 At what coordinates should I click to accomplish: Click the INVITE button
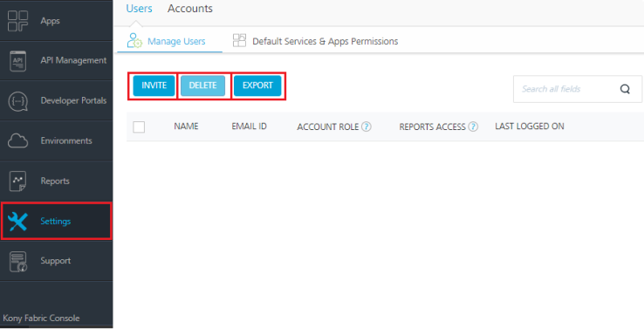(154, 86)
